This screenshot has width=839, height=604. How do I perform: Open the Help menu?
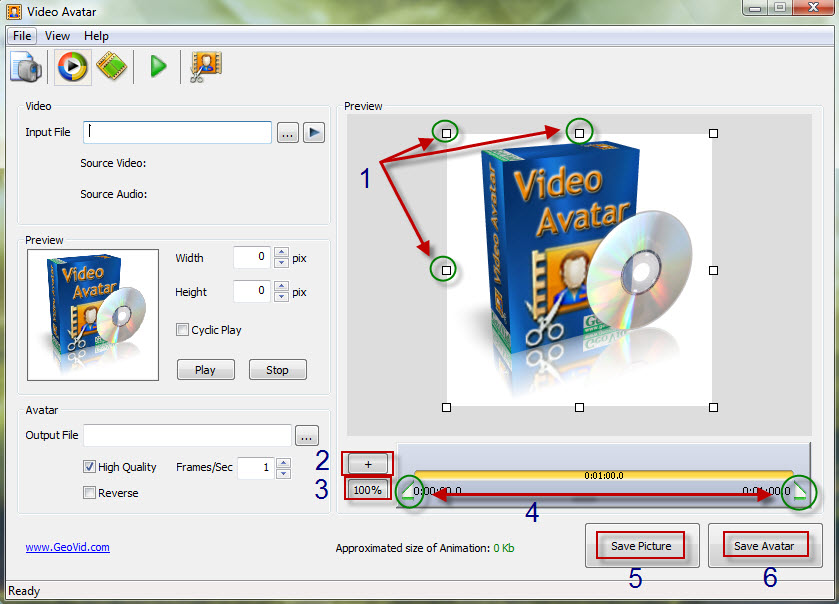click(x=96, y=36)
